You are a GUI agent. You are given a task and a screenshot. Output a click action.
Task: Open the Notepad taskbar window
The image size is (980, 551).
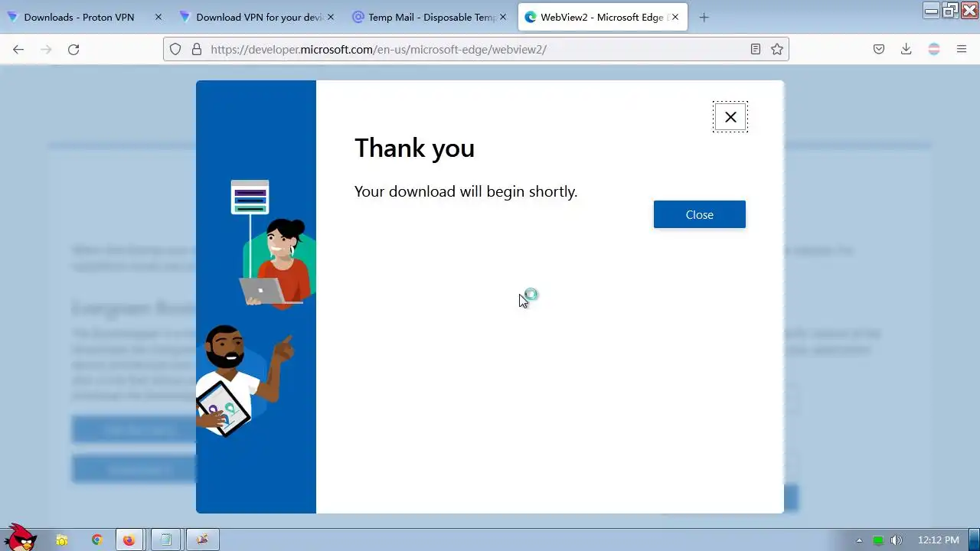(165, 540)
